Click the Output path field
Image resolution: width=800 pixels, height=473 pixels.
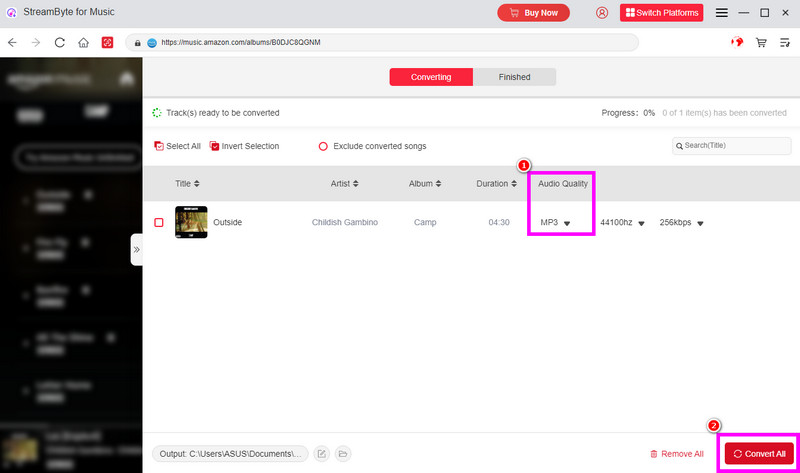[x=230, y=454]
